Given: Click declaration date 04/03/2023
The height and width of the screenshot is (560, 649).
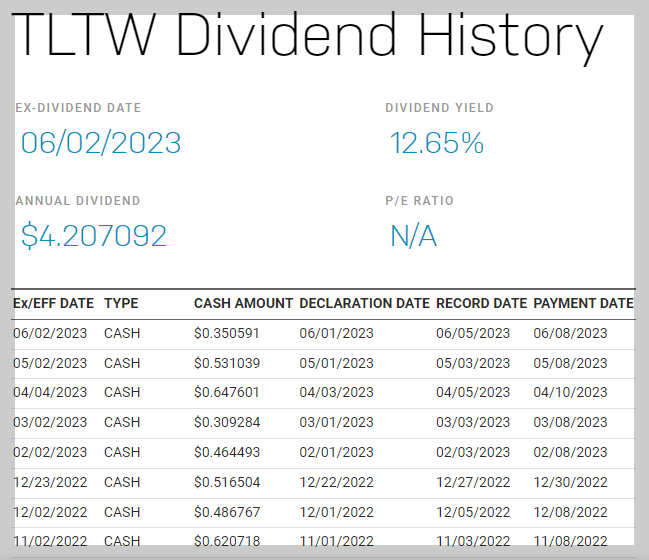Looking at the screenshot, I should [x=337, y=392].
